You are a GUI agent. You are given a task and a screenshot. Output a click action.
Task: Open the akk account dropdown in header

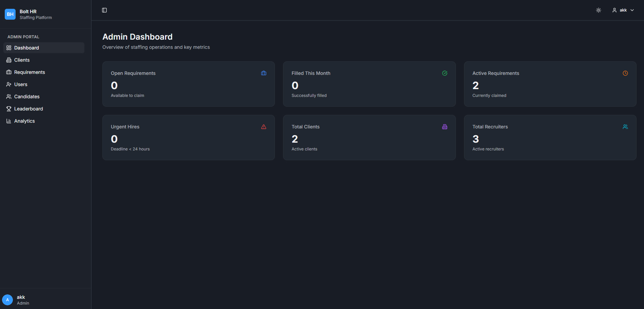click(x=623, y=10)
